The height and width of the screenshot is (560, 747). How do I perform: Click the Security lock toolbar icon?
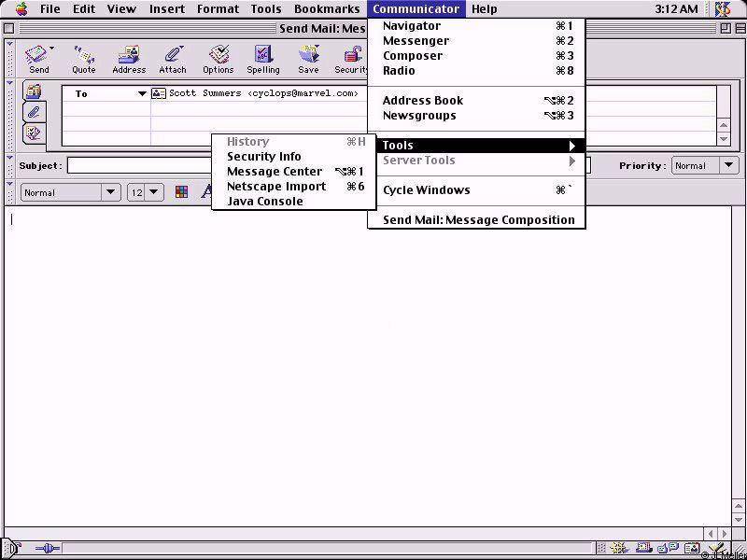(353, 55)
